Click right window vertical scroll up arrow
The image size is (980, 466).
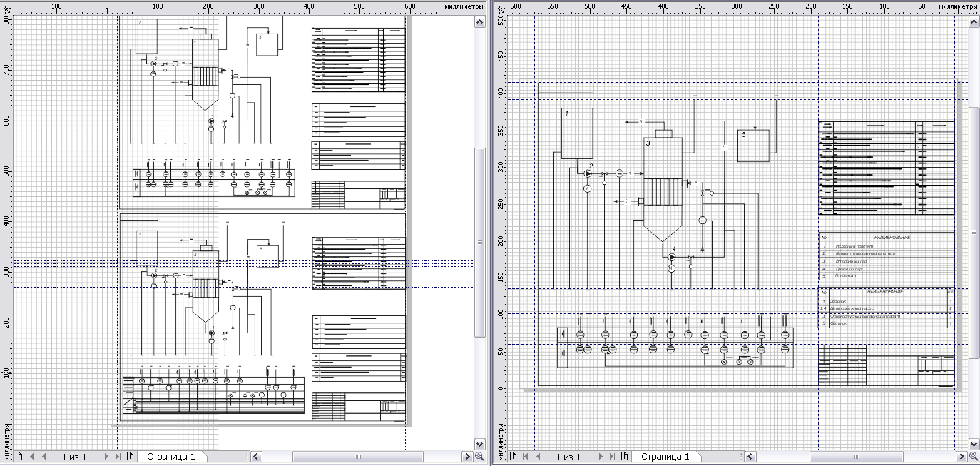pyautogui.click(x=974, y=22)
